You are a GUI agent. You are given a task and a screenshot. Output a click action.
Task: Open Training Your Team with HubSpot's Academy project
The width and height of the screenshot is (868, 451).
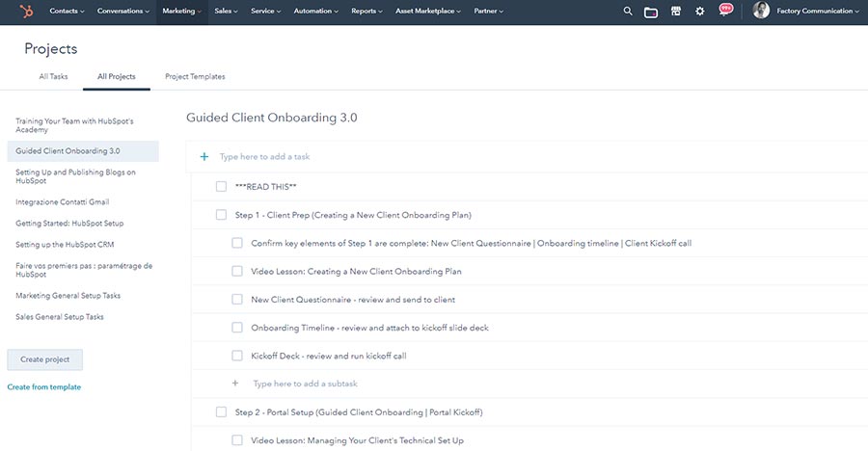[74, 125]
